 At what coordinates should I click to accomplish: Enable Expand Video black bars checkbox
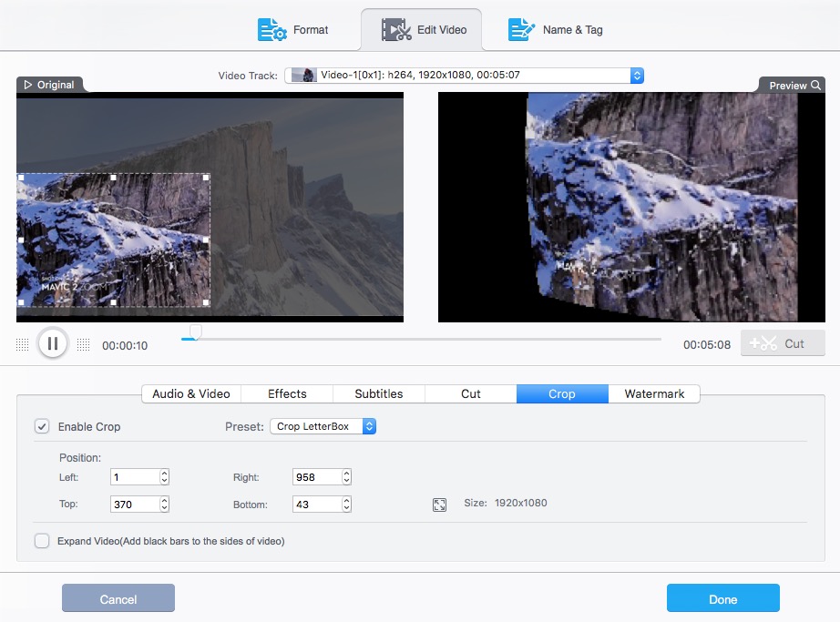[42, 541]
